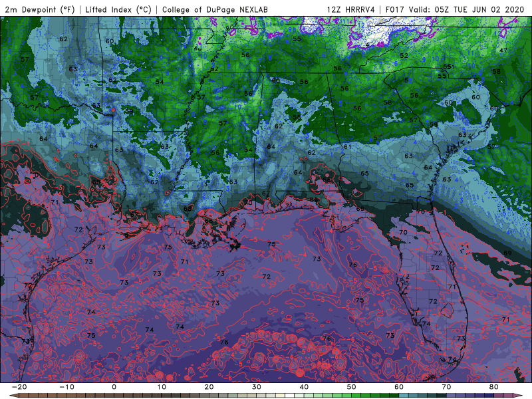Click the 'Lifted Index (°C)' header label

click(118, 9)
